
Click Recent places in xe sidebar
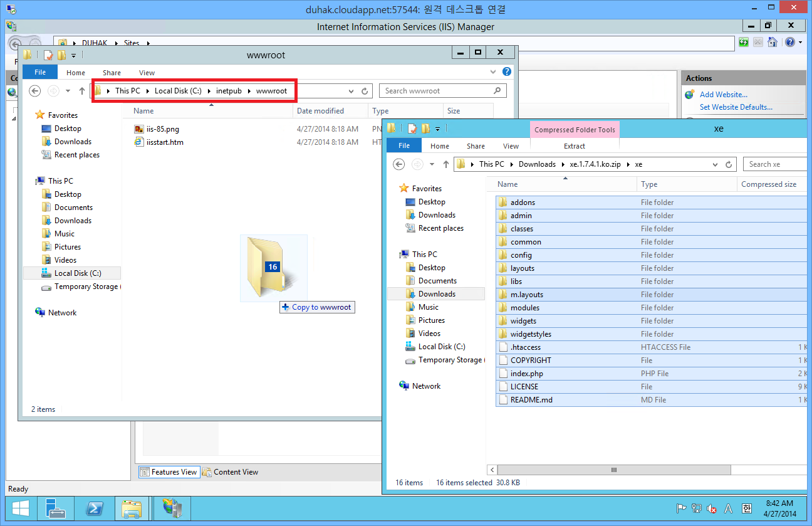440,228
